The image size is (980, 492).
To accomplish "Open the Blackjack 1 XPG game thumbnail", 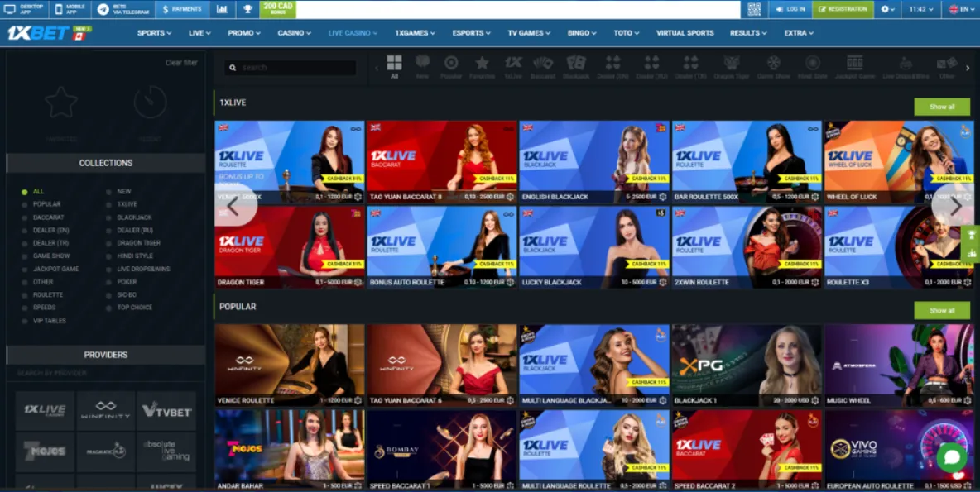I will pyautogui.click(x=747, y=365).
